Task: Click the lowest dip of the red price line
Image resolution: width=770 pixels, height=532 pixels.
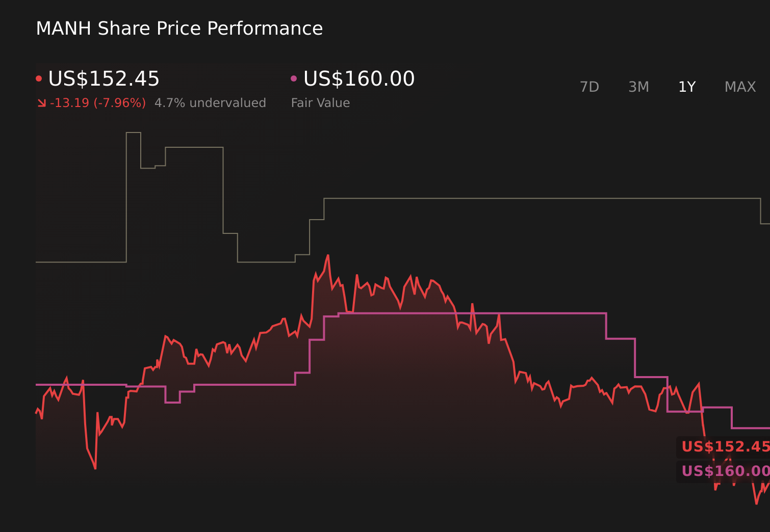Action: click(95, 468)
